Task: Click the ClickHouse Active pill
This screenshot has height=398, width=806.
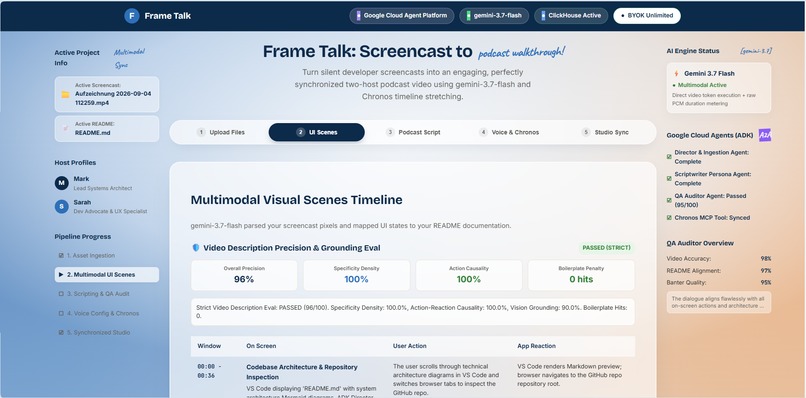Action: 571,15
